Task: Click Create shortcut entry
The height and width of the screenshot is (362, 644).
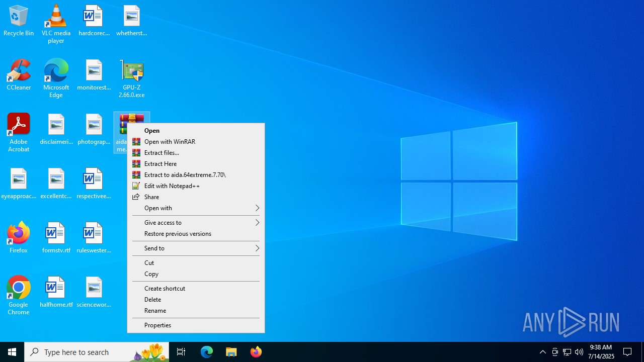Action: (x=196, y=289)
